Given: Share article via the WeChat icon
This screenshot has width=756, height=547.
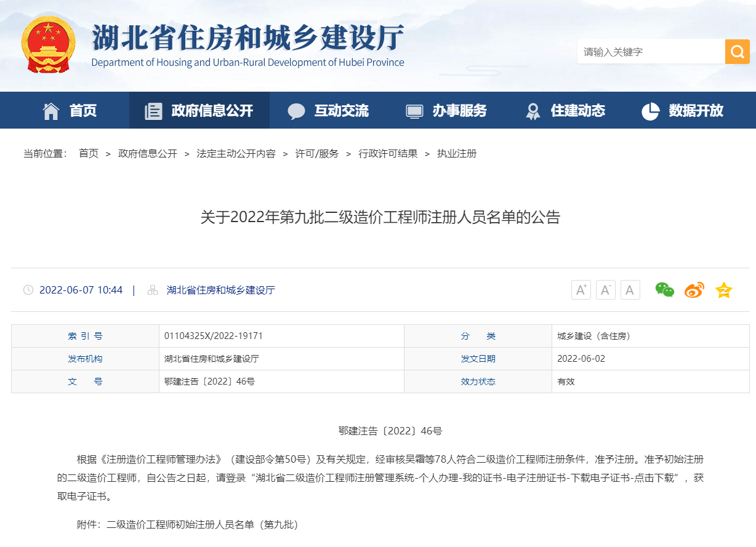Looking at the screenshot, I should click(666, 290).
